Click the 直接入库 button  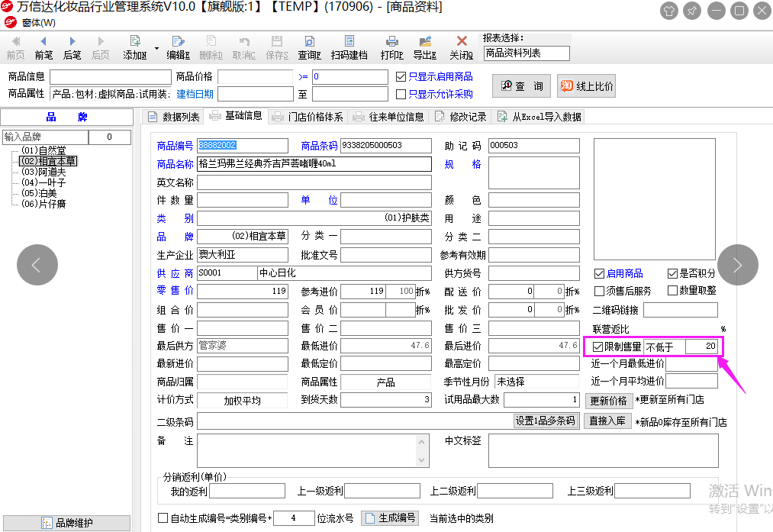click(x=607, y=421)
